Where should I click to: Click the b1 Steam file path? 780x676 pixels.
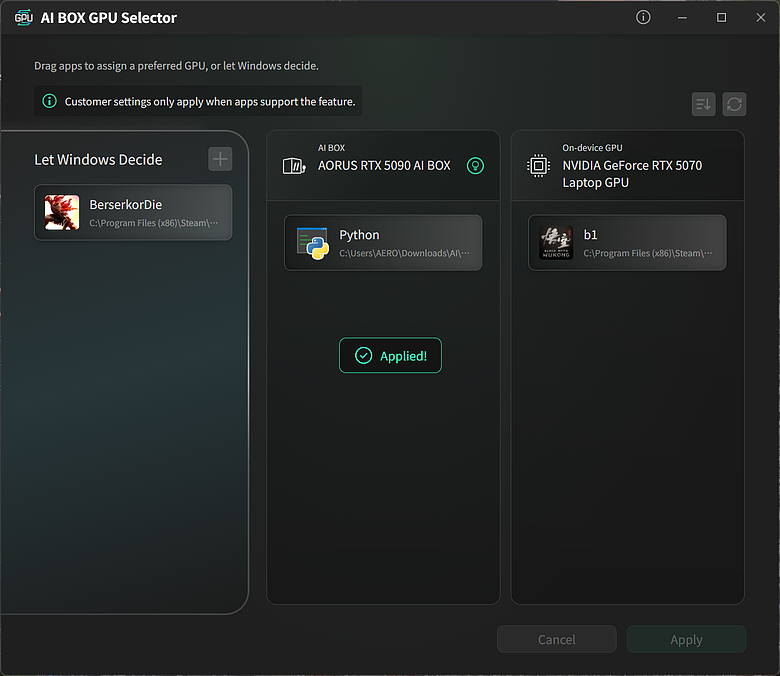[x=648, y=253]
